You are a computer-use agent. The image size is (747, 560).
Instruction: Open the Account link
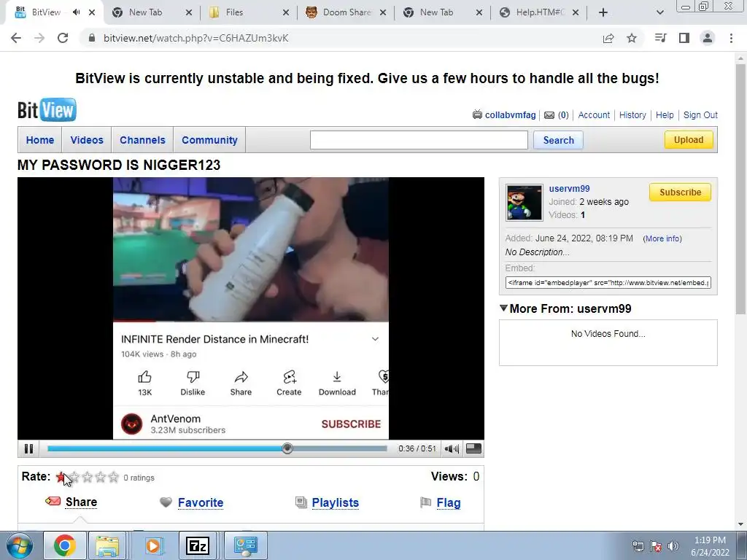click(594, 114)
